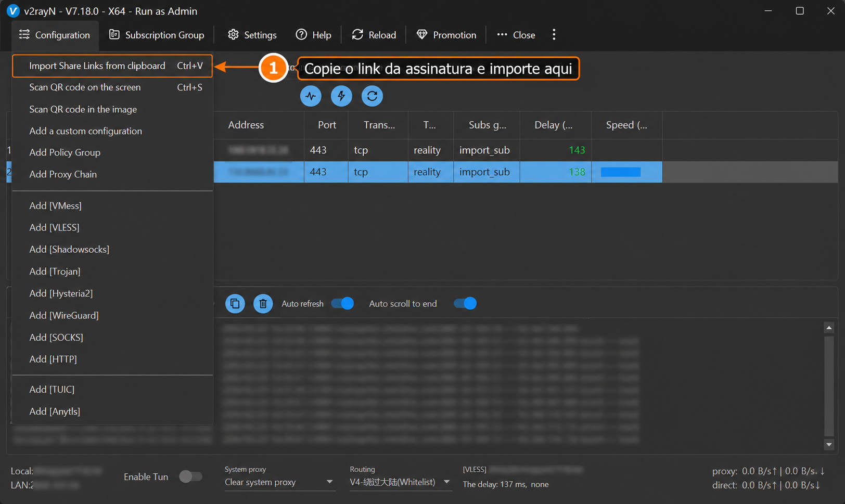845x504 pixels.
Task: Click the speed test lightning icon
Action: click(x=341, y=96)
